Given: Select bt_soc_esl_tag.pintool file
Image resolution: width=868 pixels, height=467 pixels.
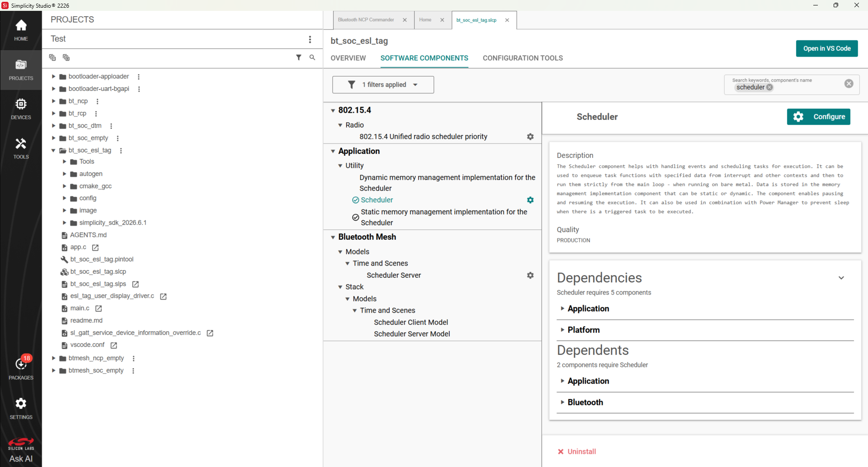Looking at the screenshot, I should 102,259.
